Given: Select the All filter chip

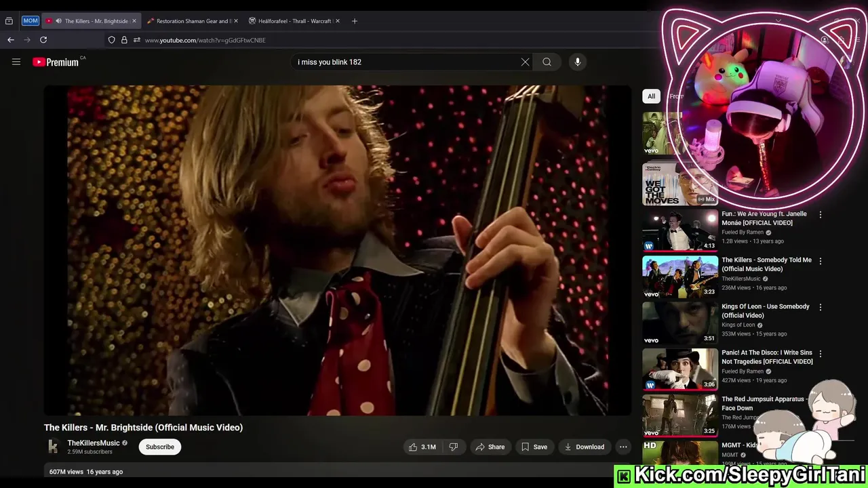Looking at the screenshot, I should (x=651, y=96).
